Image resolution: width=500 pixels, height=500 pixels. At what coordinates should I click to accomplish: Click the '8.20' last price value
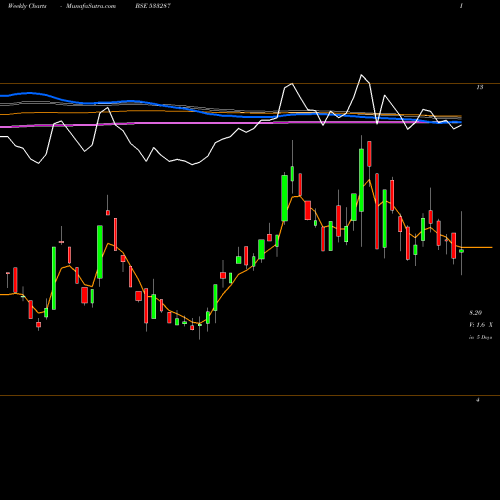(x=476, y=313)
